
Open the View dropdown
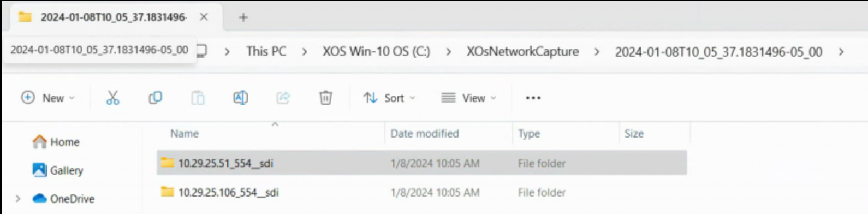tap(469, 98)
